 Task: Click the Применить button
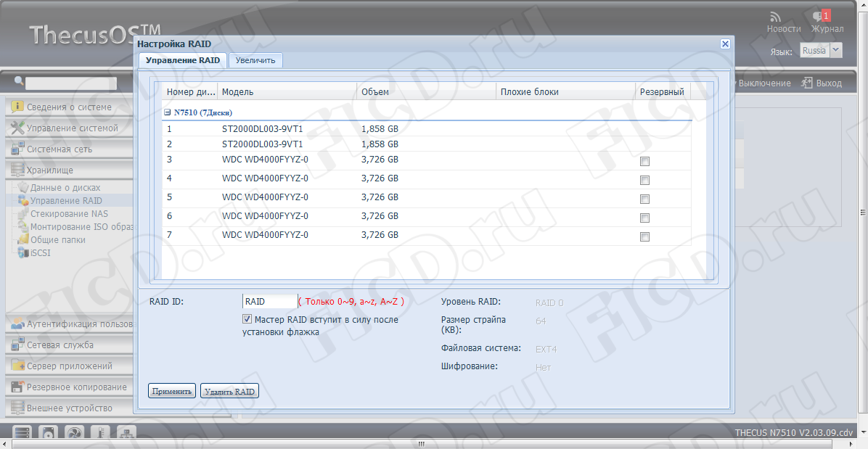[171, 391]
